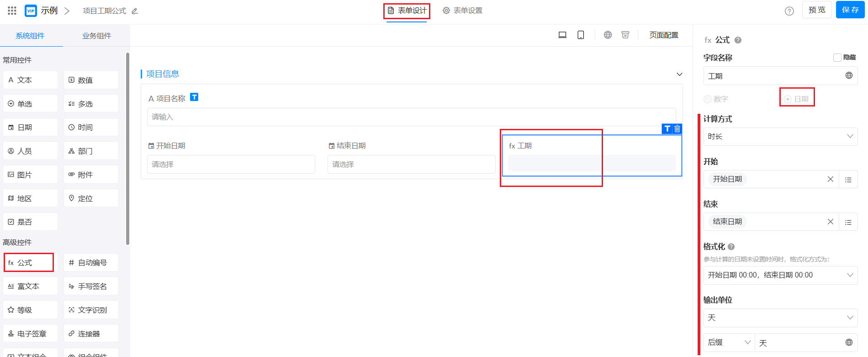Image resolution: width=868 pixels, height=357 pixels.
Task: Open the field list for 开始 setting
Action: click(x=848, y=180)
